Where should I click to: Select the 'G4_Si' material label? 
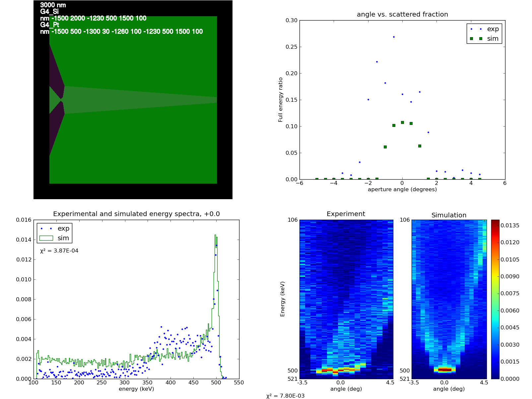pyautogui.click(x=49, y=12)
